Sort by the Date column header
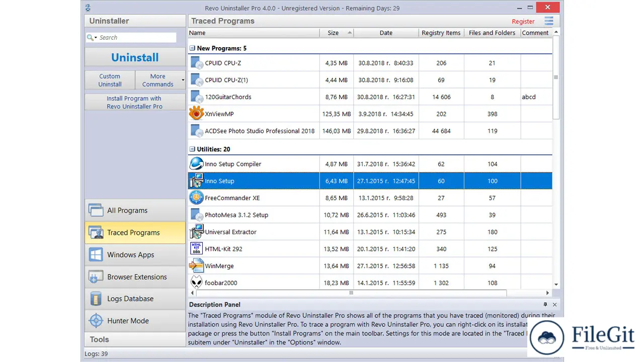The height and width of the screenshot is (362, 644). coord(386,33)
